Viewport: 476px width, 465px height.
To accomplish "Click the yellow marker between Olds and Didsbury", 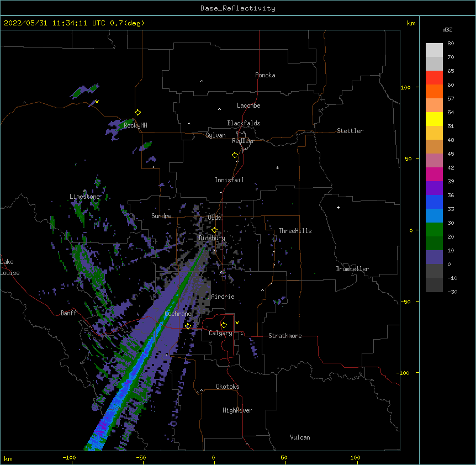I will coord(215,230).
